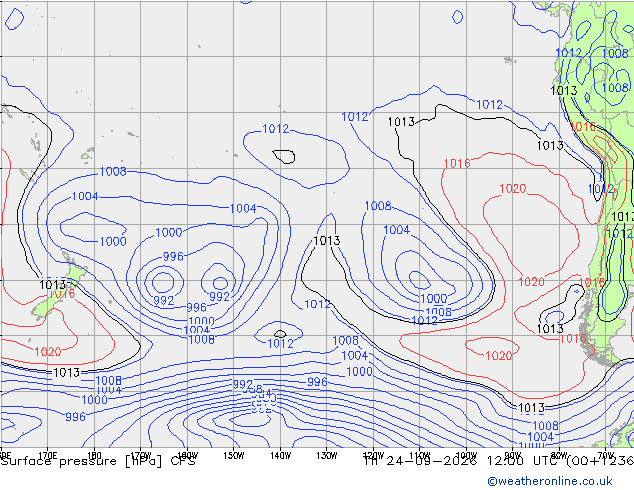This screenshot has height=490, width=634.
Task: Click the 1013 label below the red 1020 near 170E
Action: pyautogui.click(x=67, y=372)
